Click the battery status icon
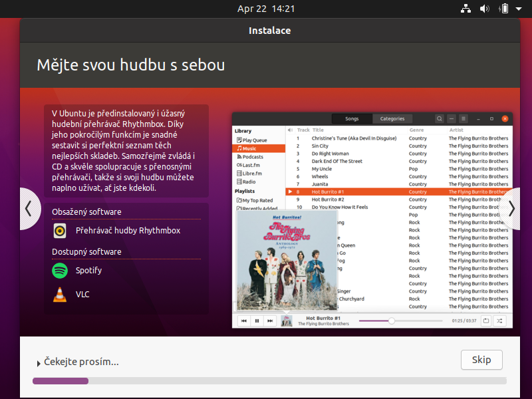The width and height of the screenshot is (532, 399). [x=504, y=9]
